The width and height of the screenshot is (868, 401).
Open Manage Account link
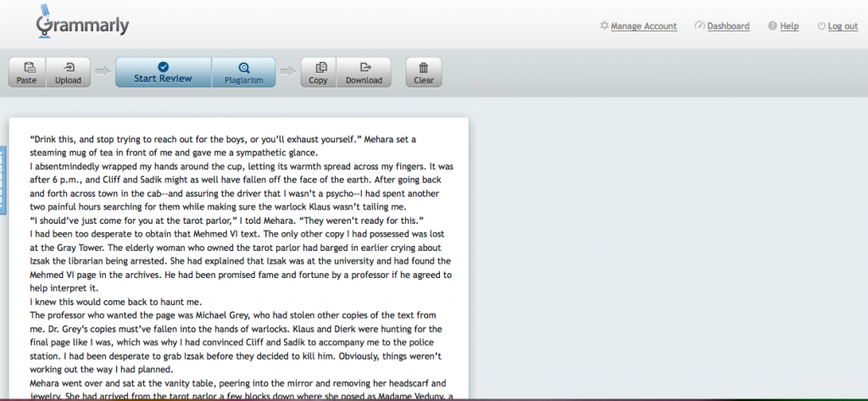(x=644, y=26)
